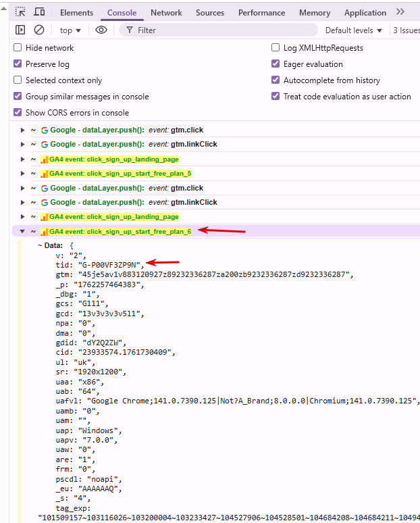Click the GA4 bar-chart icon on the click_sign_up_start_free_plan_6 row
Viewport: 420px width, 523px height.
[x=44, y=232]
